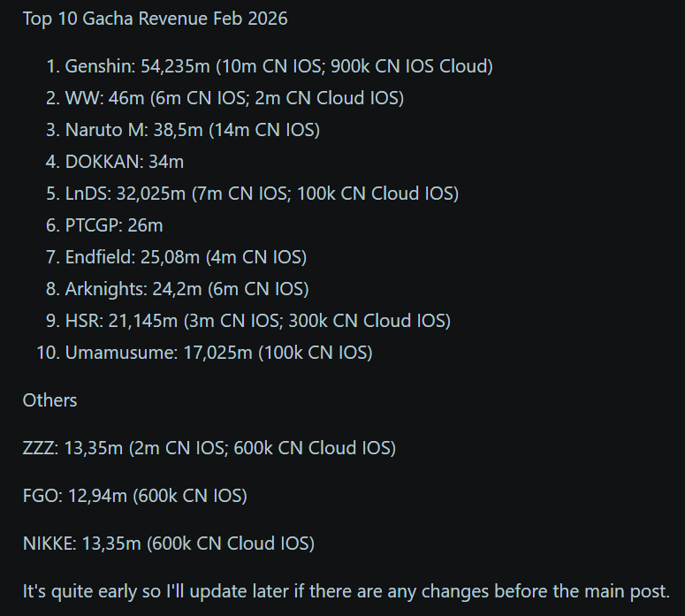
Task: Click '900k CN IOS Cloud' in the Genshin line
Action: 409,66
